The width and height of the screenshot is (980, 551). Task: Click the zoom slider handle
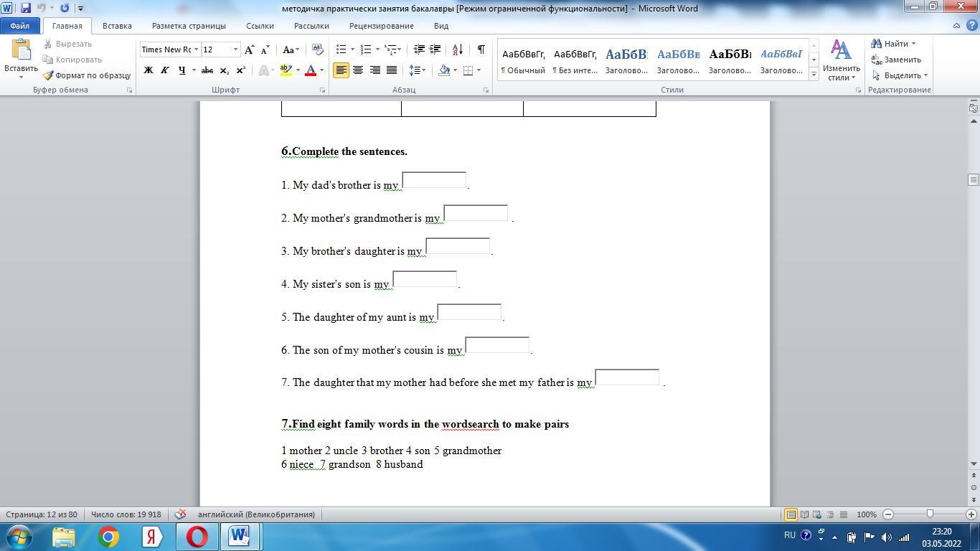[x=930, y=514]
